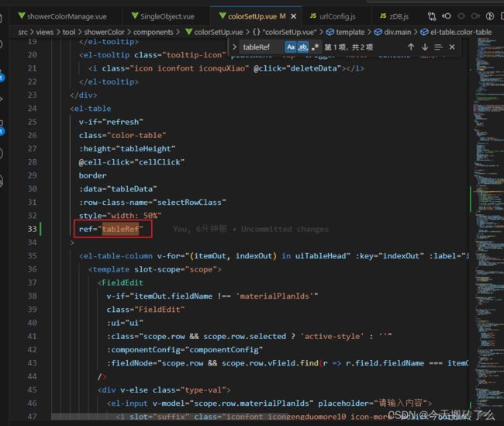Click the minimap on the right edge
Viewport: 504px width, 426px height.
(x=488, y=225)
